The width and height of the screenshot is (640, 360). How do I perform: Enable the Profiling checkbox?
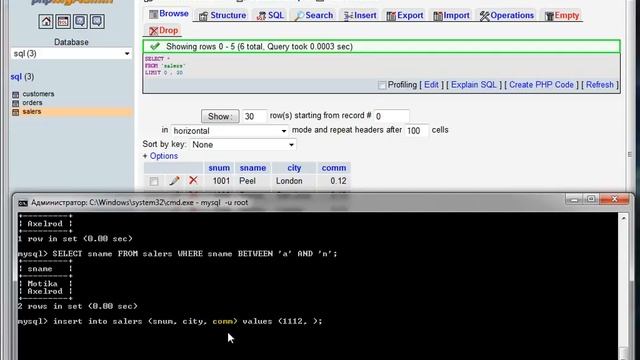coord(382,85)
